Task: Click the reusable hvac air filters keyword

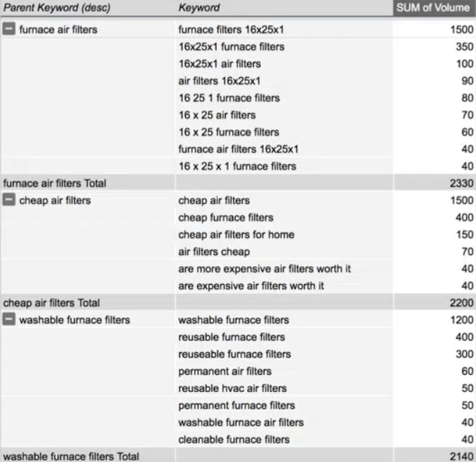Action: pos(232,388)
